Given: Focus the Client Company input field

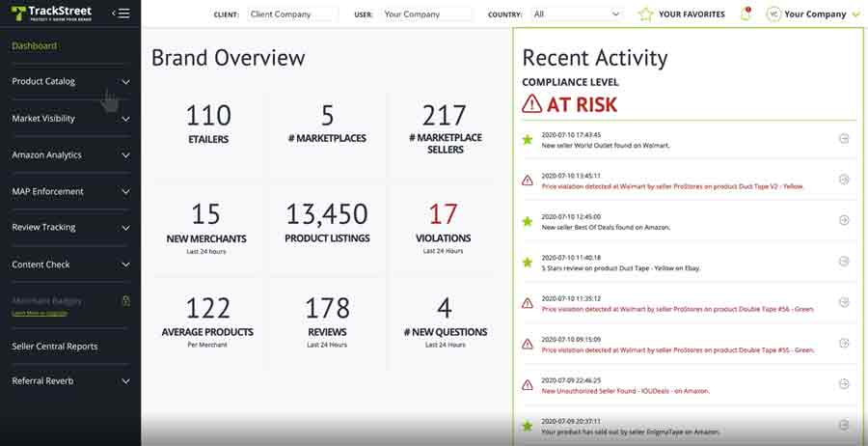Looking at the screenshot, I should pyautogui.click(x=293, y=14).
